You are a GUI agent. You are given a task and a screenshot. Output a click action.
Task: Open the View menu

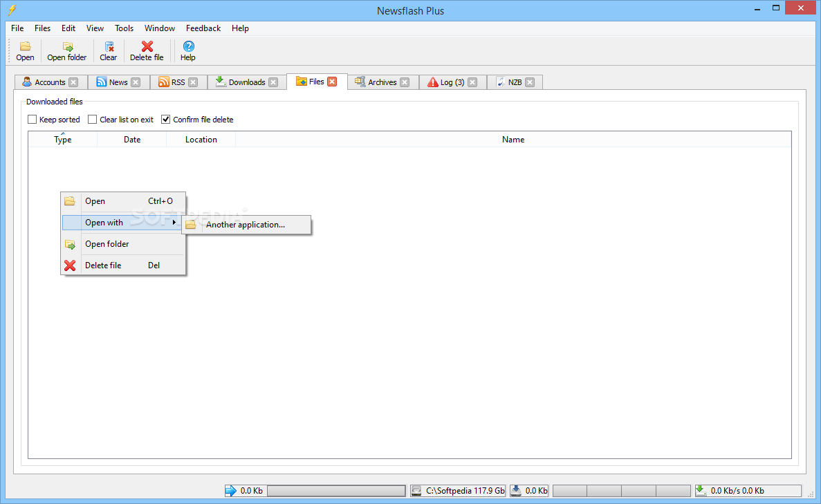[x=95, y=28]
